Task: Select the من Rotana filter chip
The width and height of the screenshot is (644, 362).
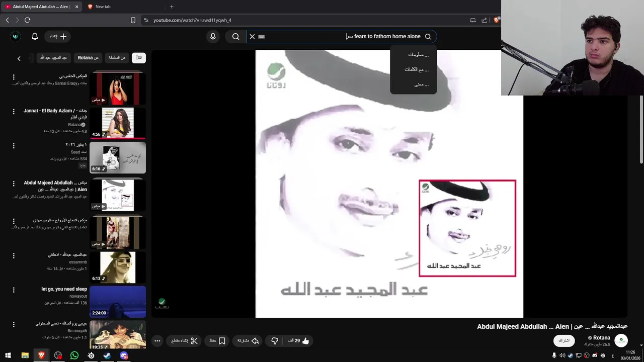Action: point(88,57)
